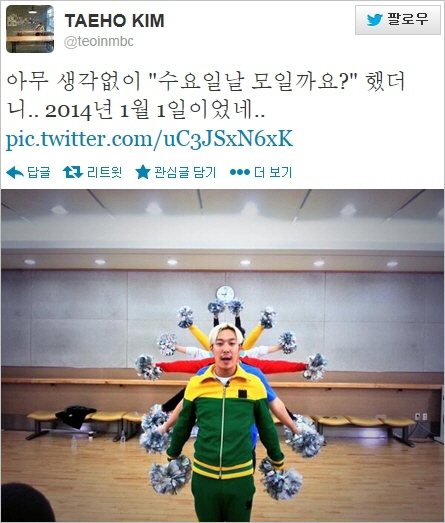
Task: Open TAEHO KIM's profile avatar
Action: (x=30, y=29)
